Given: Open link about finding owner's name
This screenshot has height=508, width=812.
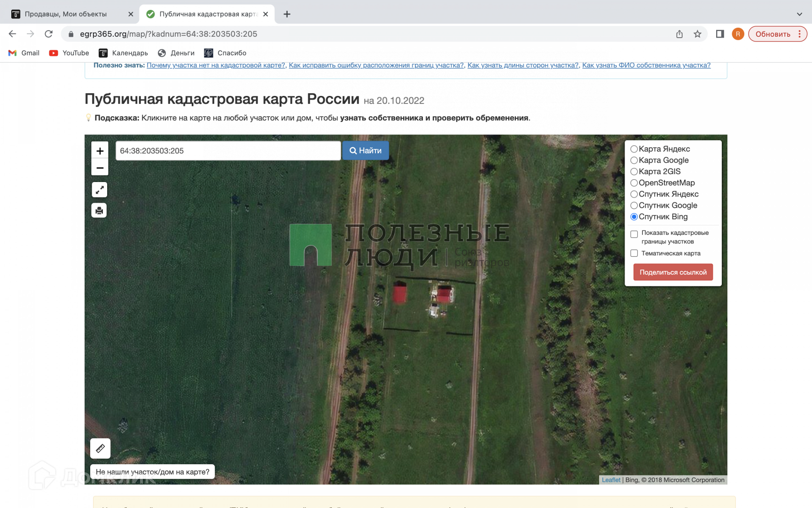Looking at the screenshot, I should pyautogui.click(x=646, y=65).
